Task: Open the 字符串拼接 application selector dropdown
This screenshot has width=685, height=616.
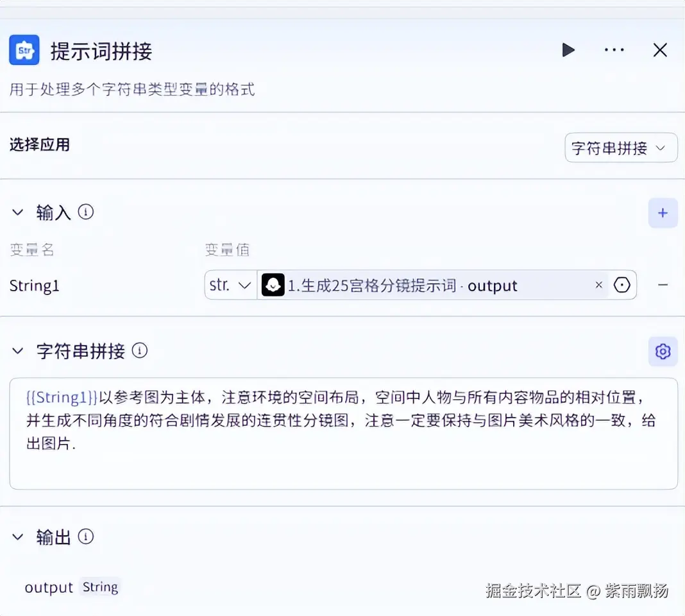Action: pyautogui.click(x=620, y=148)
